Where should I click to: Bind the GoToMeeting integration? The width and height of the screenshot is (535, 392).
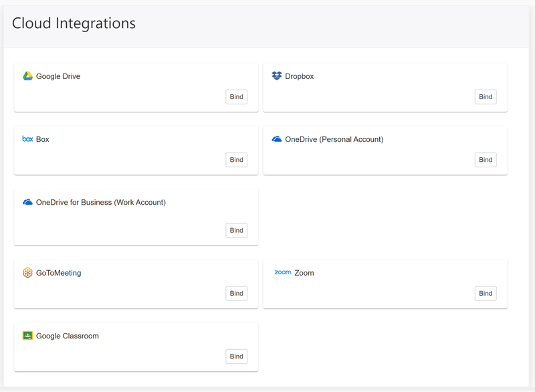click(x=237, y=294)
